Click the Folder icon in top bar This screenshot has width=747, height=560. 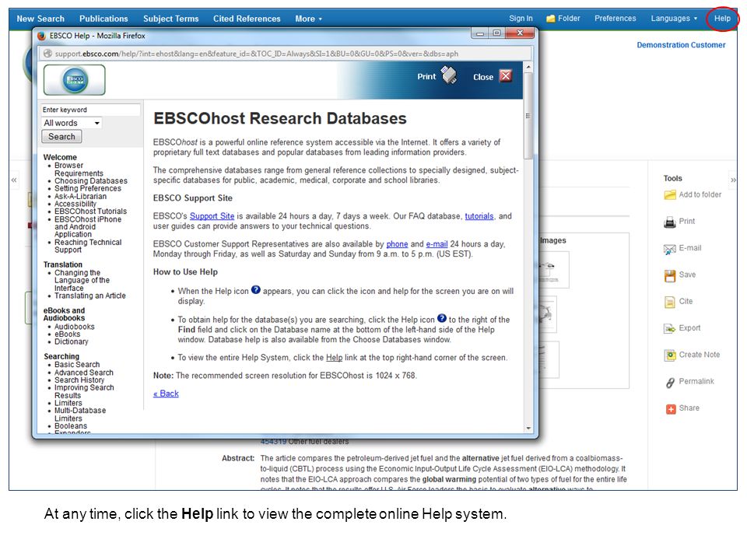551,19
